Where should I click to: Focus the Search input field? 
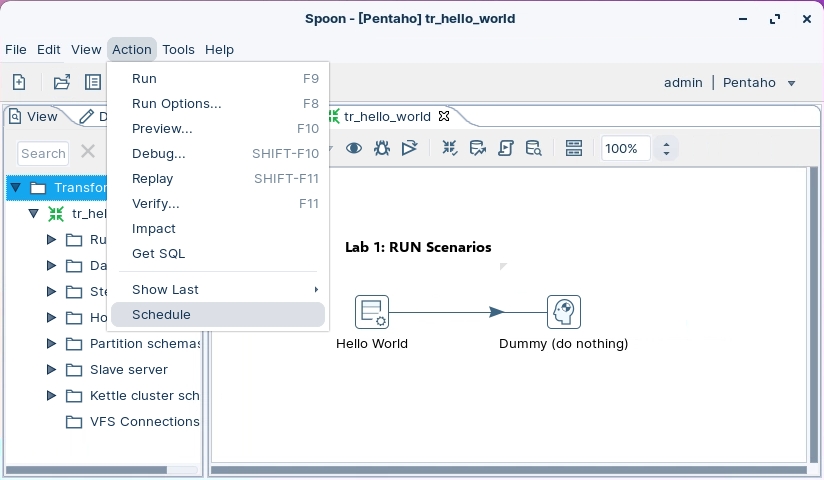pyautogui.click(x=43, y=154)
